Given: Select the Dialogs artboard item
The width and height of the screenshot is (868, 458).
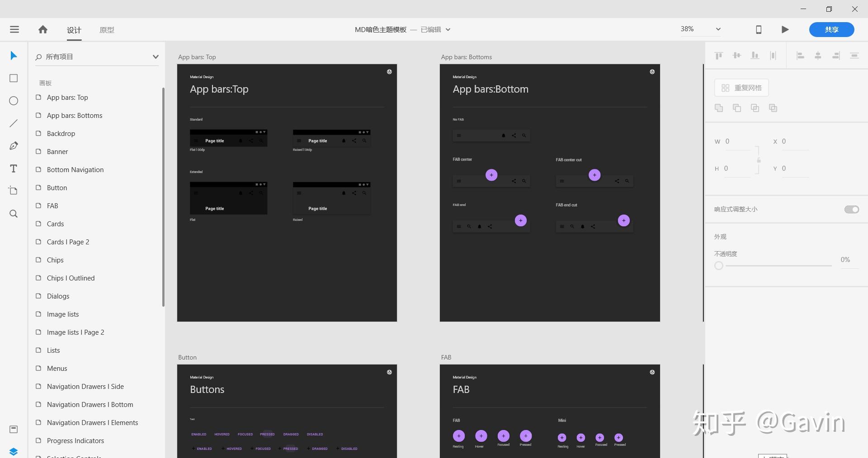Looking at the screenshot, I should (58, 296).
